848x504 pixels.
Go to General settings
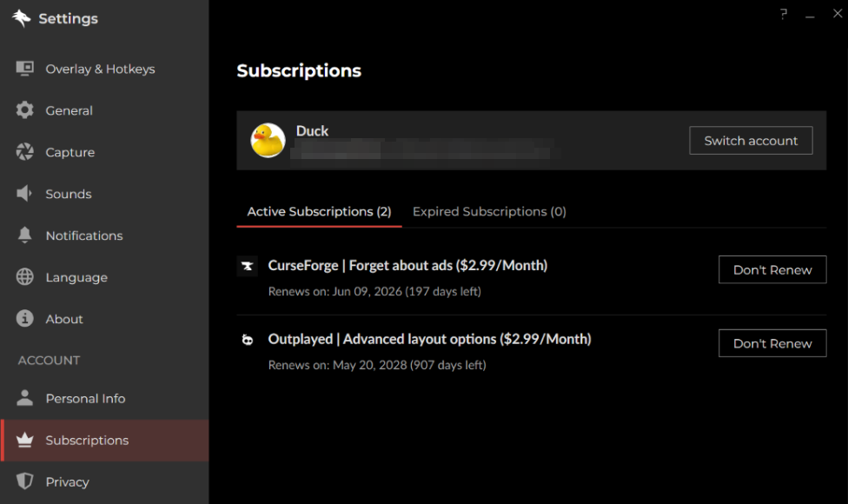[x=104, y=110]
